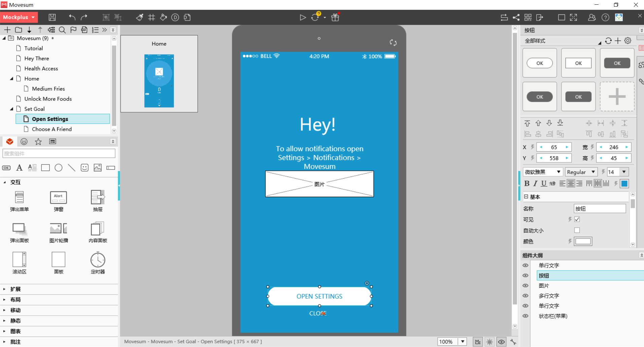644x347 pixels.
Task: Select the Choose A Friend page
Action: [x=52, y=129]
